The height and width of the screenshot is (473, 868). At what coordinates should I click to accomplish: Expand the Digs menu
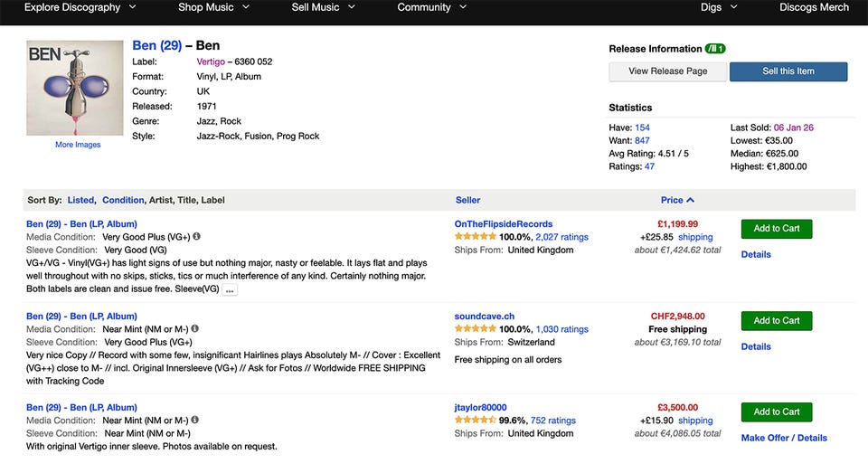click(x=719, y=7)
